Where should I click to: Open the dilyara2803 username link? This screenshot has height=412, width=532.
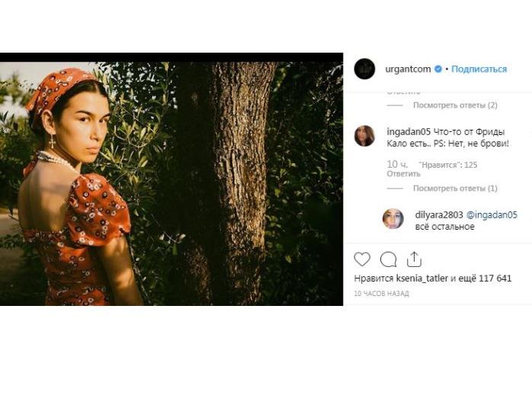(x=438, y=215)
